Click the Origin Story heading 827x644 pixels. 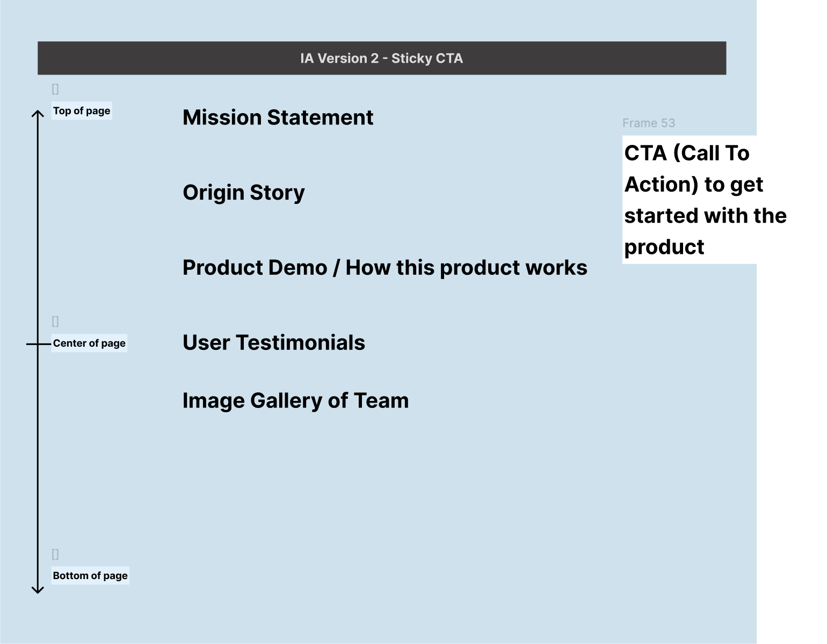pyautogui.click(x=243, y=192)
